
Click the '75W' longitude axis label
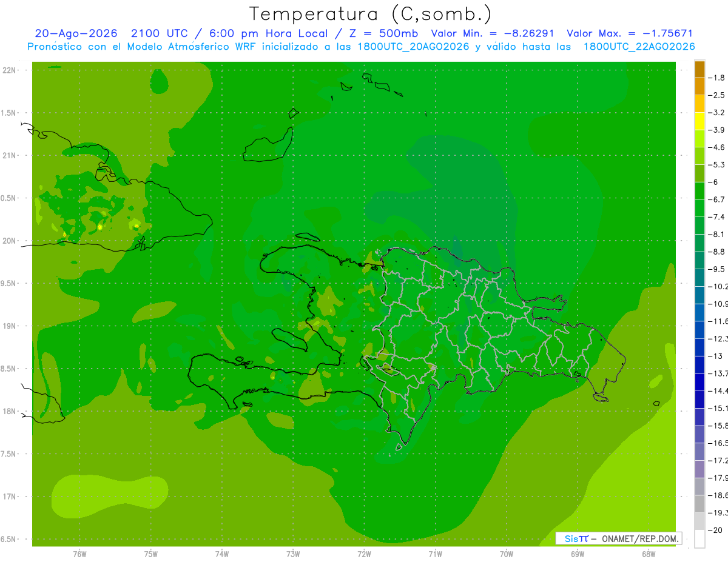151,554
